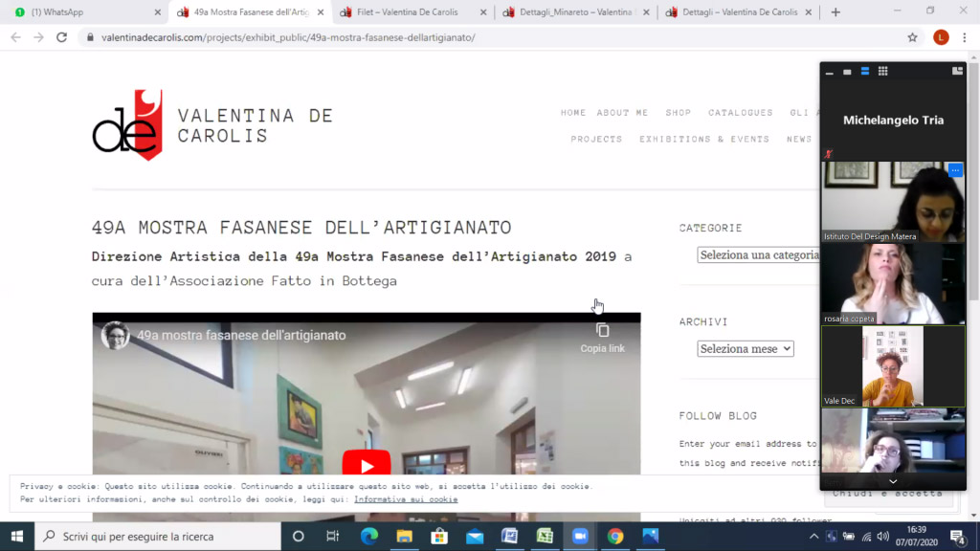This screenshot has height=551, width=980.
Task: Expand more participants chevron in Zoom panel
Action: point(893,482)
